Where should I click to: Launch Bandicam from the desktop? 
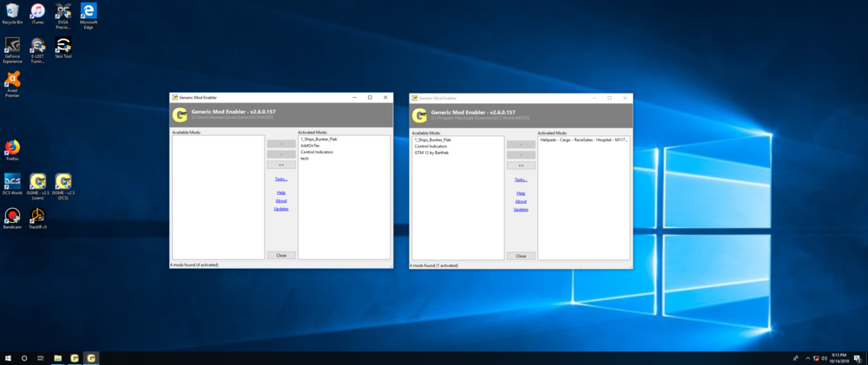12,216
